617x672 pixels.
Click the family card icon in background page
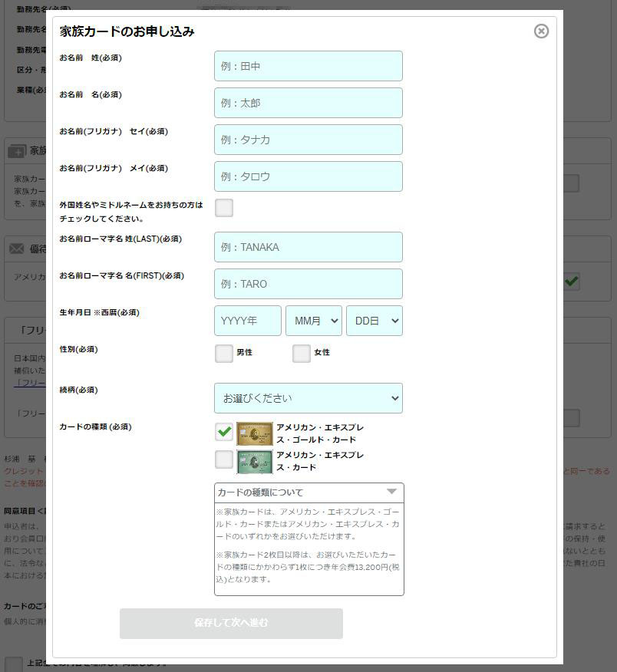[17, 151]
